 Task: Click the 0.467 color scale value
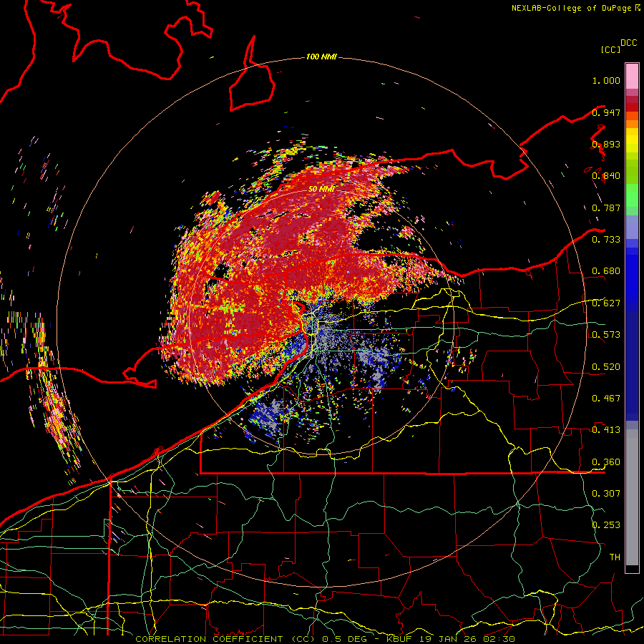606,399
